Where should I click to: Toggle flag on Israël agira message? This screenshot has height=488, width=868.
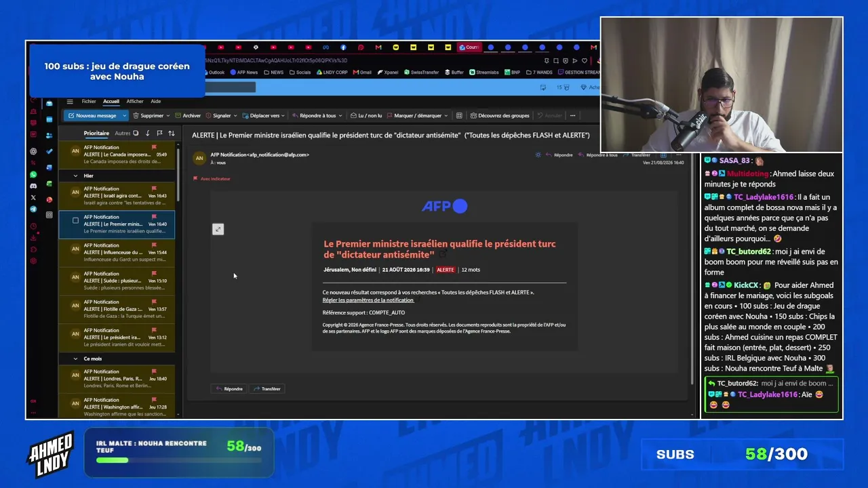point(154,188)
